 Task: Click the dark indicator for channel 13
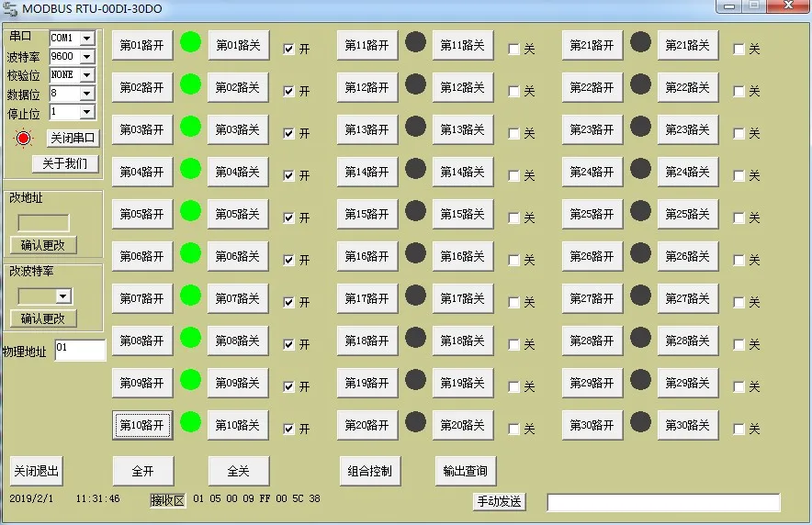tap(415, 127)
